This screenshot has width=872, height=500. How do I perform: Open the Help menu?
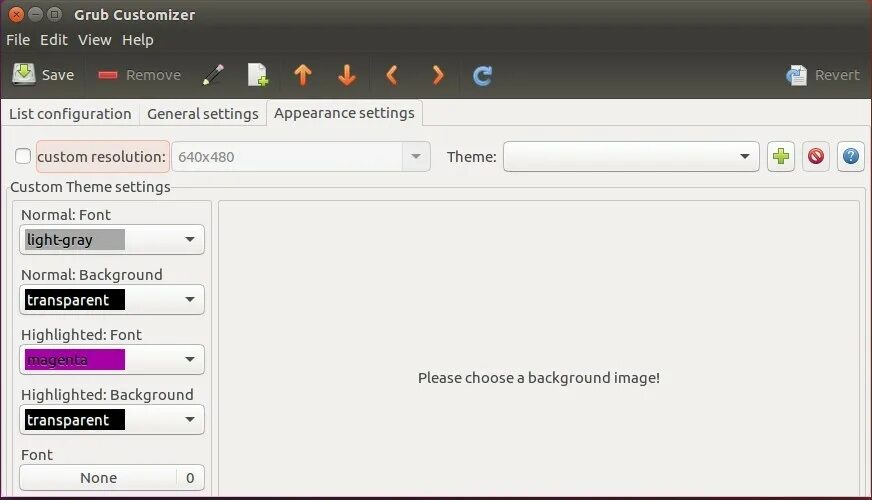tap(138, 40)
